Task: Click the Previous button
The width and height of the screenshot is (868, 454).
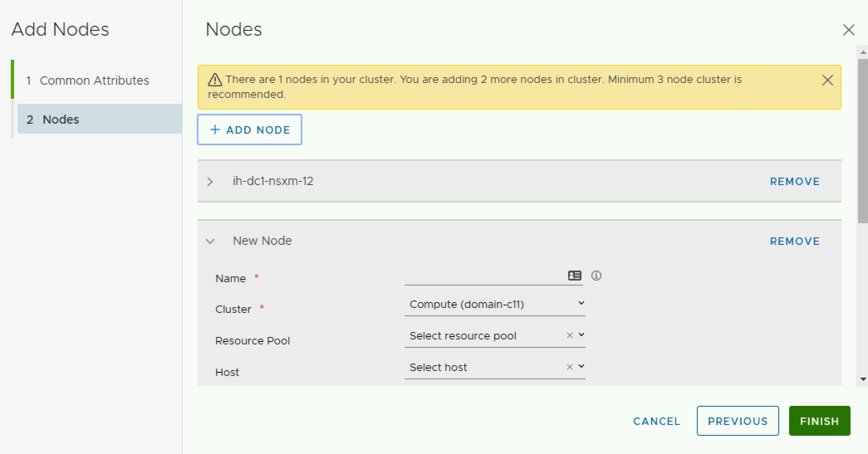Action: pos(737,421)
